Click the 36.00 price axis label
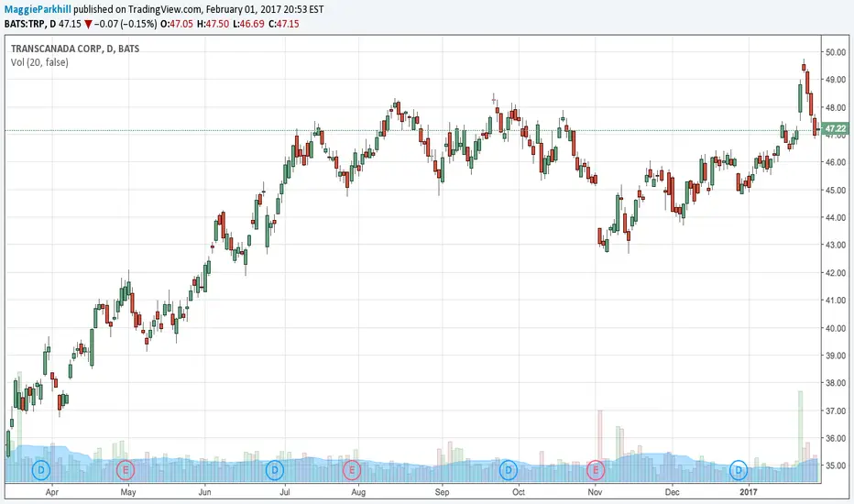 tap(836, 438)
